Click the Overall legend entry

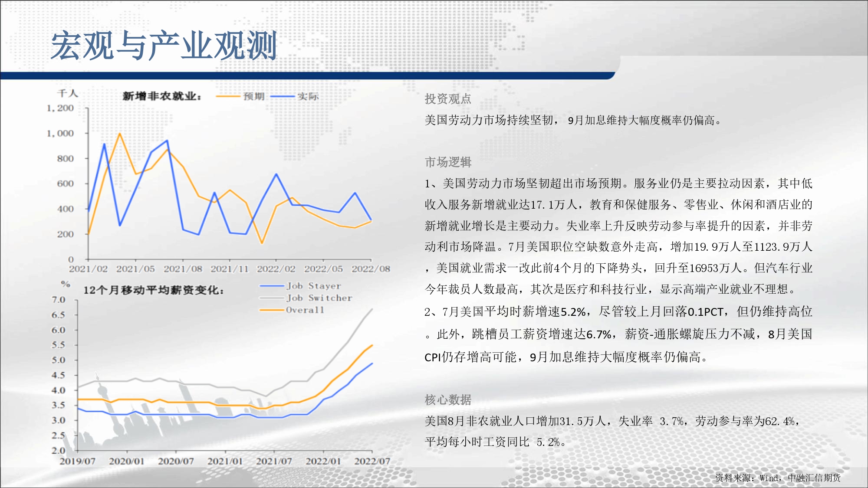pyautogui.click(x=292, y=310)
